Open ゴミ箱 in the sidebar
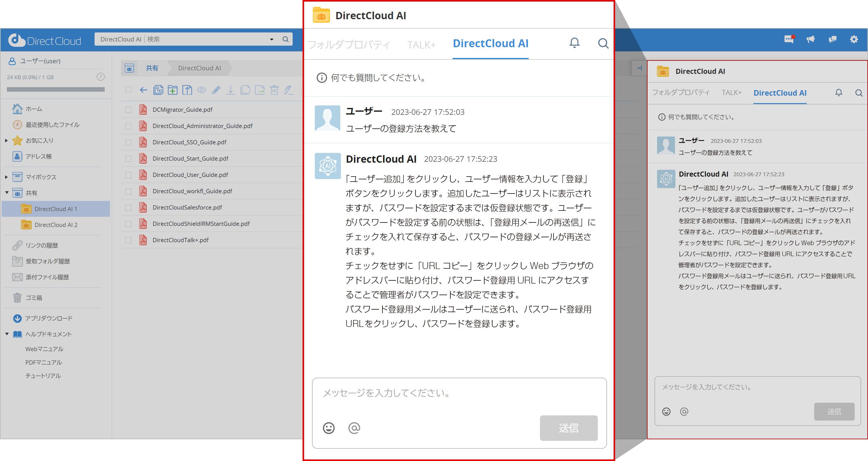Screen dimensions: 868x461 (x=34, y=298)
